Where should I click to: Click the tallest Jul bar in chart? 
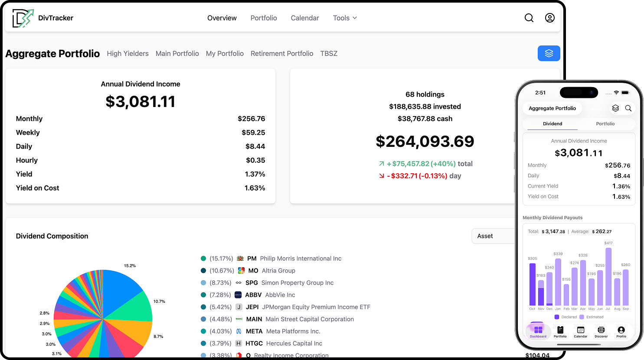click(x=608, y=277)
